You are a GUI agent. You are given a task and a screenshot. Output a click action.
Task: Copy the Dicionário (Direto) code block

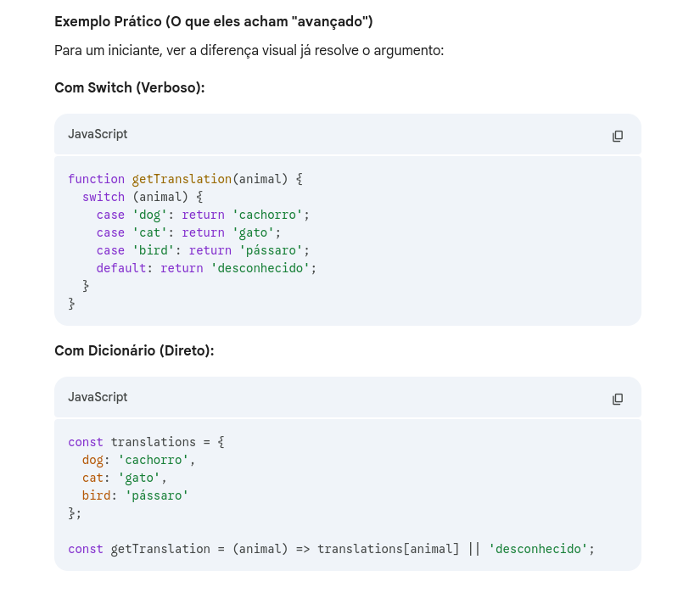pyautogui.click(x=618, y=399)
